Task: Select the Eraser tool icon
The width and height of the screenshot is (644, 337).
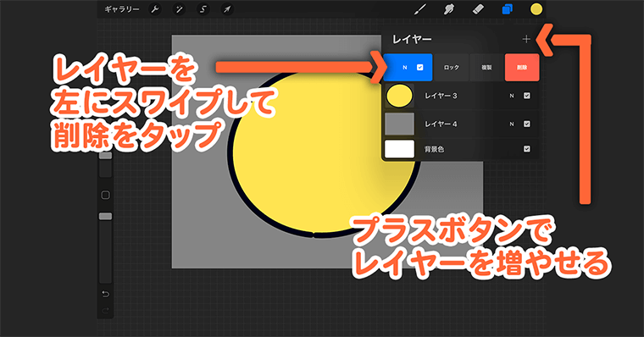Action: (479, 9)
